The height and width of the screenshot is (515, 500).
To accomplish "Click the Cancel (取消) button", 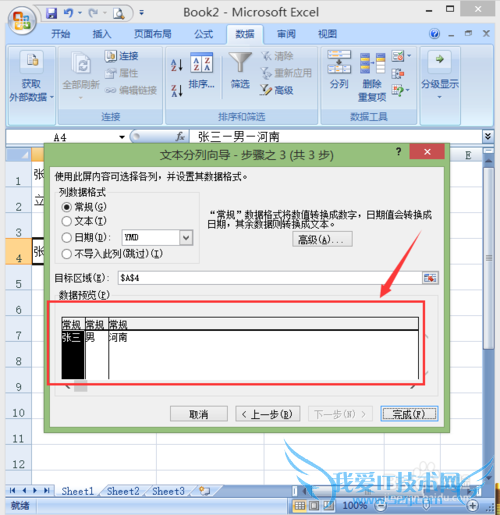I will tap(199, 414).
